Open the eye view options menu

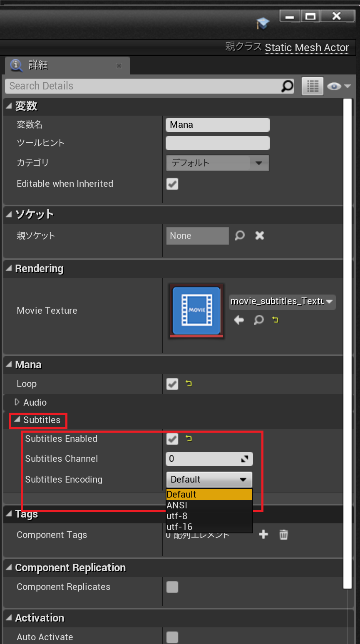coord(339,86)
